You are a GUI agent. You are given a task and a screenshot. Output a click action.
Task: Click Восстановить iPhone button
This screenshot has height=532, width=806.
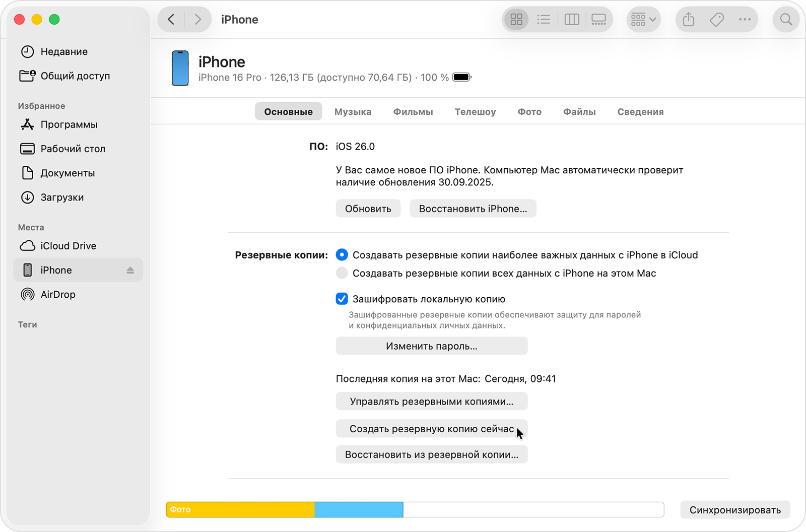(473, 209)
